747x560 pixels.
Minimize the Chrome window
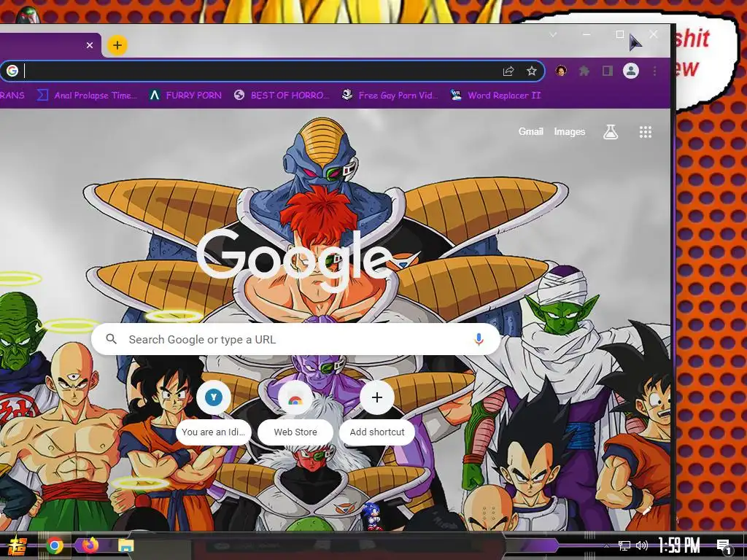(x=587, y=34)
